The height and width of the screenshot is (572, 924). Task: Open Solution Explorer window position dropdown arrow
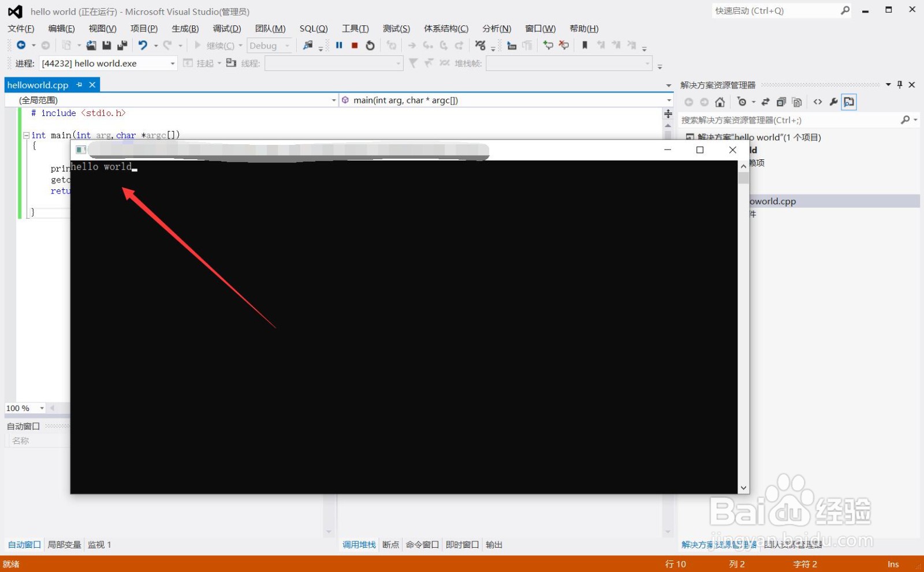coord(888,85)
